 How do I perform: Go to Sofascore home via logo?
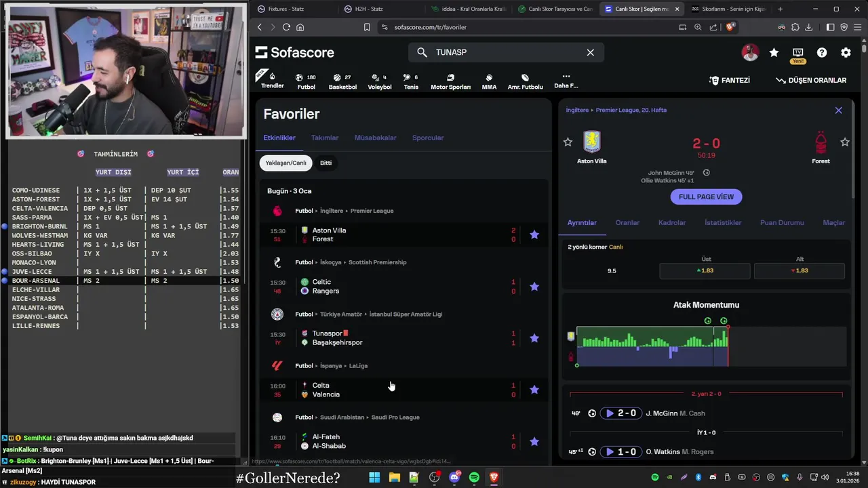(x=294, y=52)
